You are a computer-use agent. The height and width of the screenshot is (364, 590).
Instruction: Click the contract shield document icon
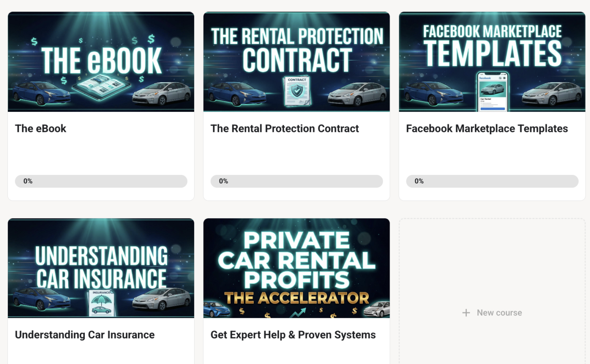297,91
